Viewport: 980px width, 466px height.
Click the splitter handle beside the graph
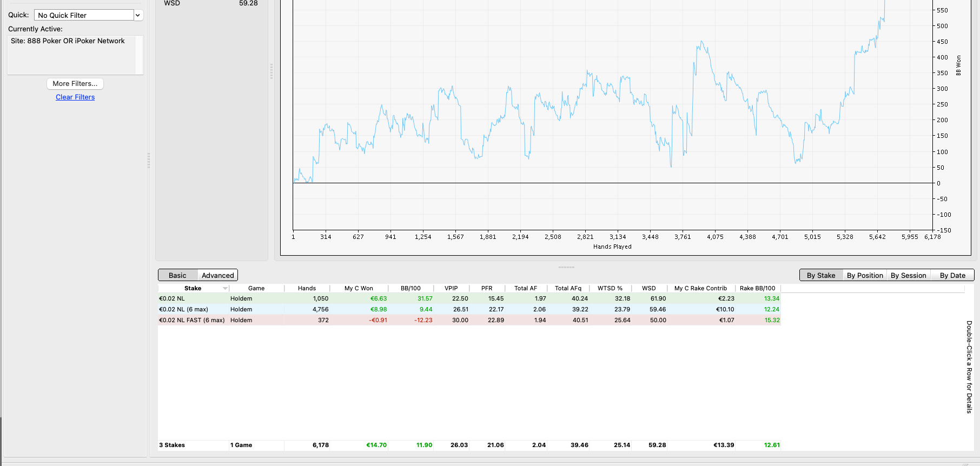272,71
